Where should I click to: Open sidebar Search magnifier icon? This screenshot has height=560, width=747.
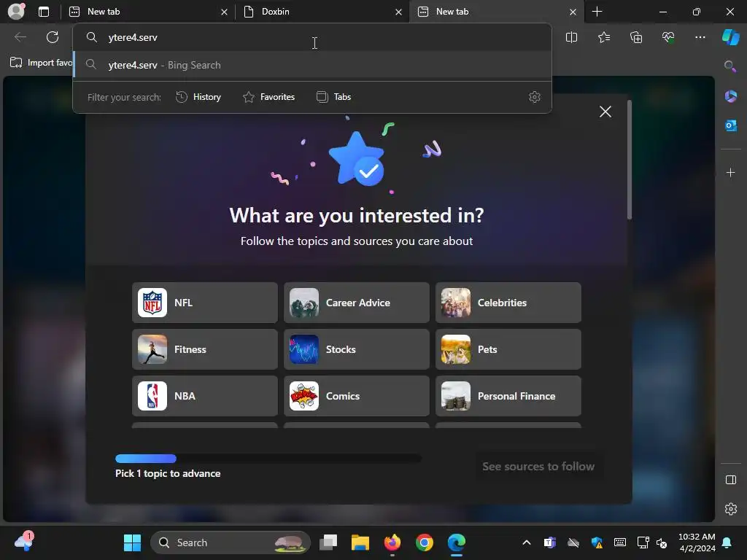point(730,66)
